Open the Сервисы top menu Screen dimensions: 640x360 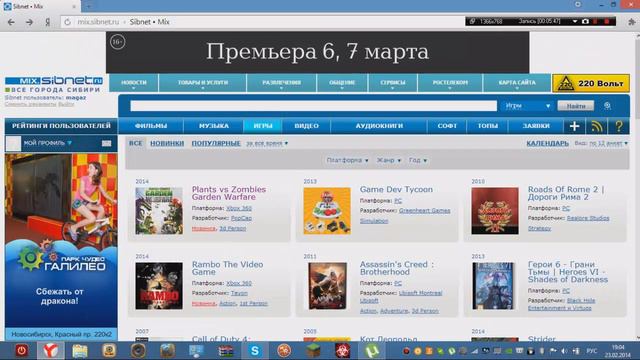coord(393,83)
